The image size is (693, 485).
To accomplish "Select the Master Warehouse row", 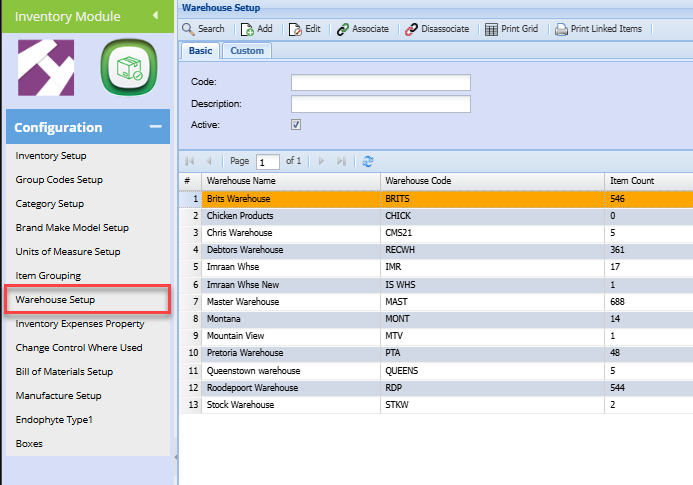I will tap(243, 301).
